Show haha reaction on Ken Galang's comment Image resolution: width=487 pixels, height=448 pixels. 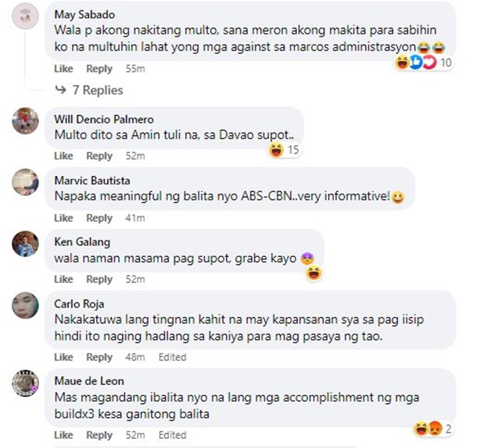pyautogui.click(x=314, y=273)
